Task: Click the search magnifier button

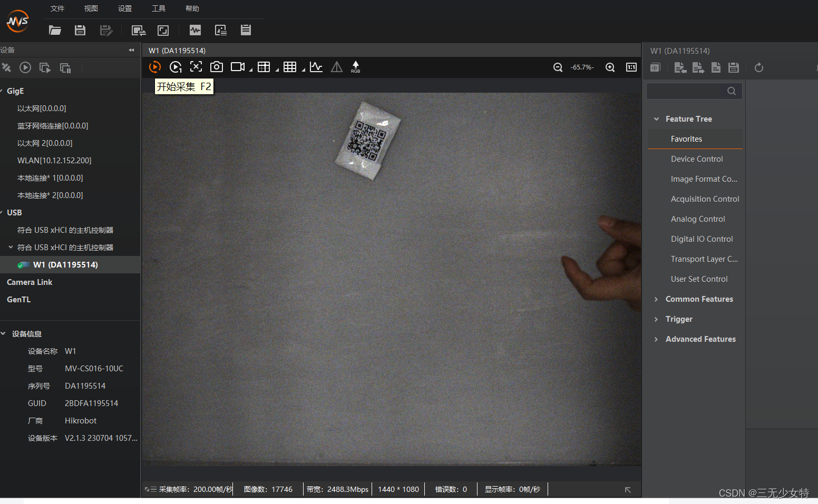Action: (x=732, y=91)
